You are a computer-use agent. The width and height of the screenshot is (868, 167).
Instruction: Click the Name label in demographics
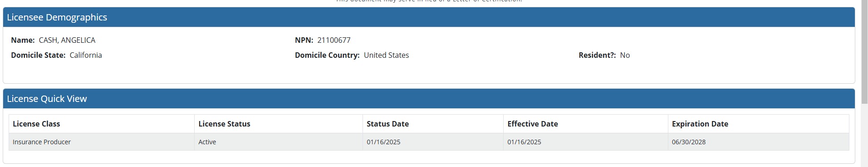tap(23, 40)
